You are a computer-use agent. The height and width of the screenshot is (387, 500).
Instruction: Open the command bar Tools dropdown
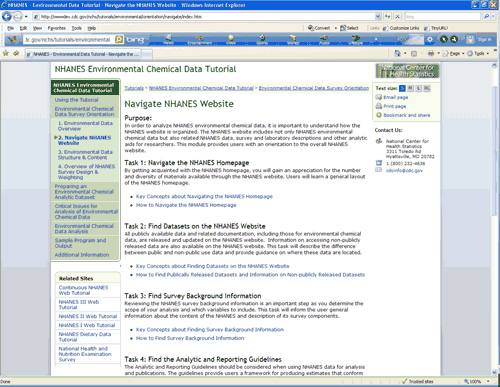click(478, 53)
